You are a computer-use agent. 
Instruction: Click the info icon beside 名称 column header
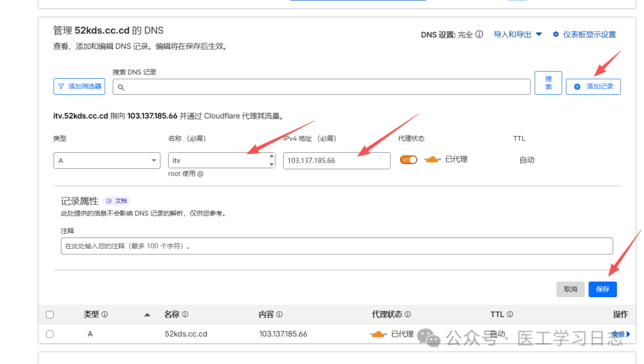tap(185, 314)
